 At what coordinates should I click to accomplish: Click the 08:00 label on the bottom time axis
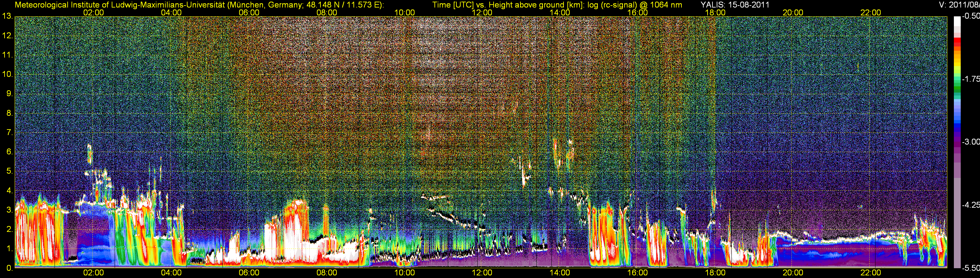(327, 273)
